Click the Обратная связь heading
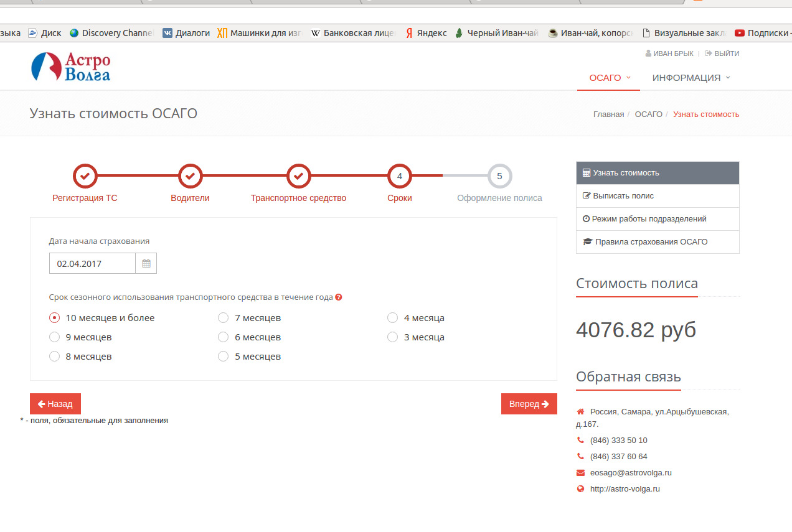The height and width of the screenshot is (532, 792). (628, 377)
